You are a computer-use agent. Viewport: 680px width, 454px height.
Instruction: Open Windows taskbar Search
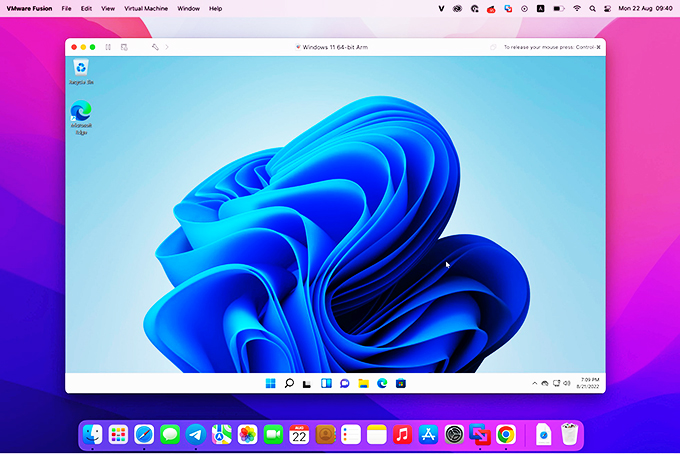click(289, 383)
